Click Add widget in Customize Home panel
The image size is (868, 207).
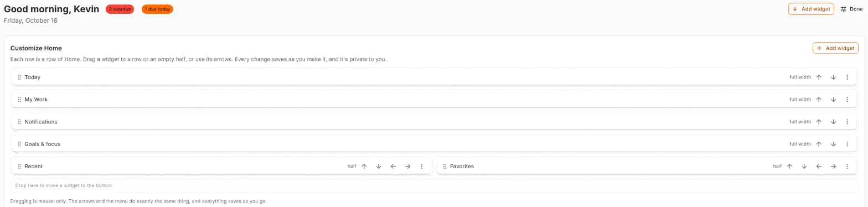point(835,48)
